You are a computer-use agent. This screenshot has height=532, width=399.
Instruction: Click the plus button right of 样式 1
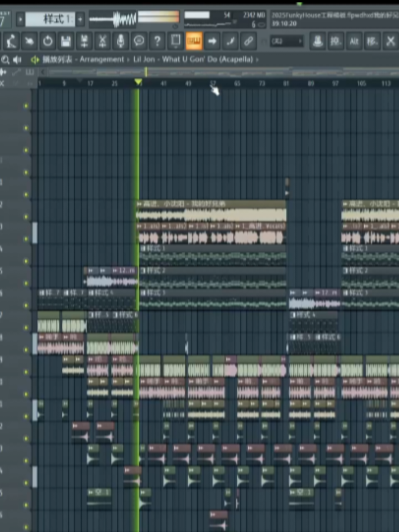point(80,19)
